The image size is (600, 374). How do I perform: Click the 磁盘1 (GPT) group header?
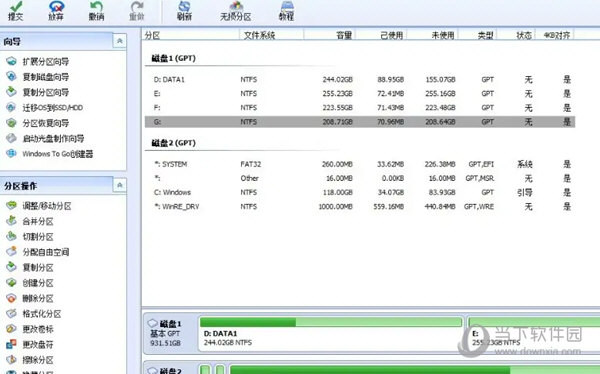(x=173, y=58)
